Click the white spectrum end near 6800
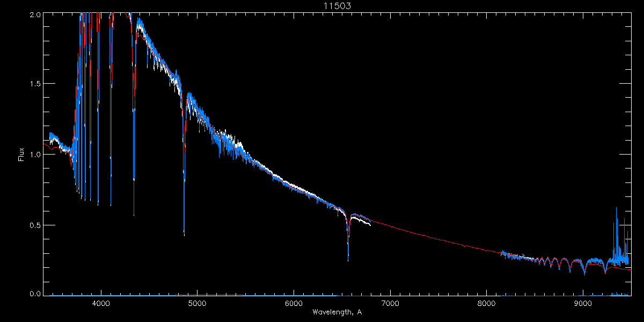 tap(370, 224)
